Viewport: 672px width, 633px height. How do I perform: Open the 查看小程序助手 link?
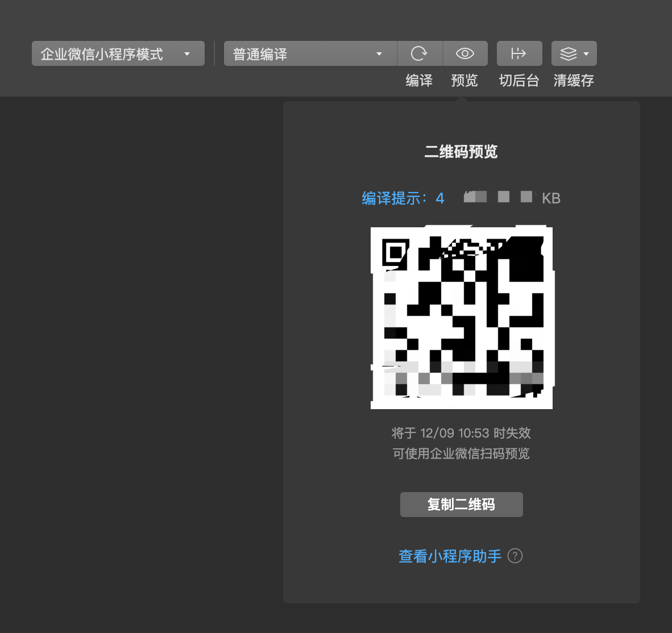tap(450, 556)
